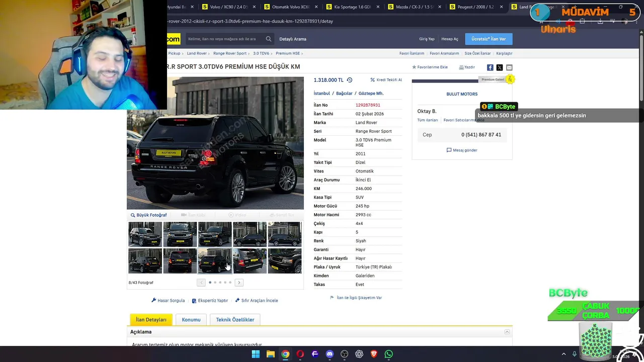Open File Explorer from taskbar
Image resolution: width=644 pixels, height=362 pixels.
(x=271, y=354)
